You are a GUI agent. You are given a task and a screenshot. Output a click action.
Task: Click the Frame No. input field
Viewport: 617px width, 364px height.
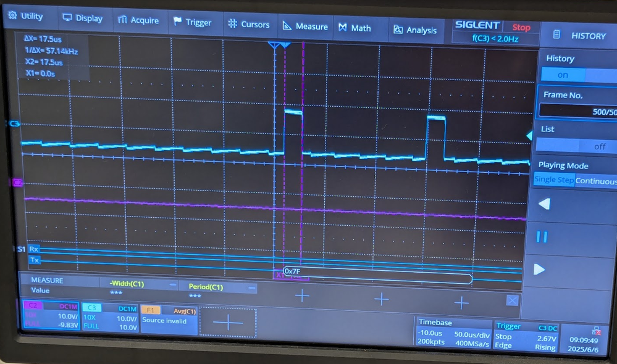click(x=579, y=111)
